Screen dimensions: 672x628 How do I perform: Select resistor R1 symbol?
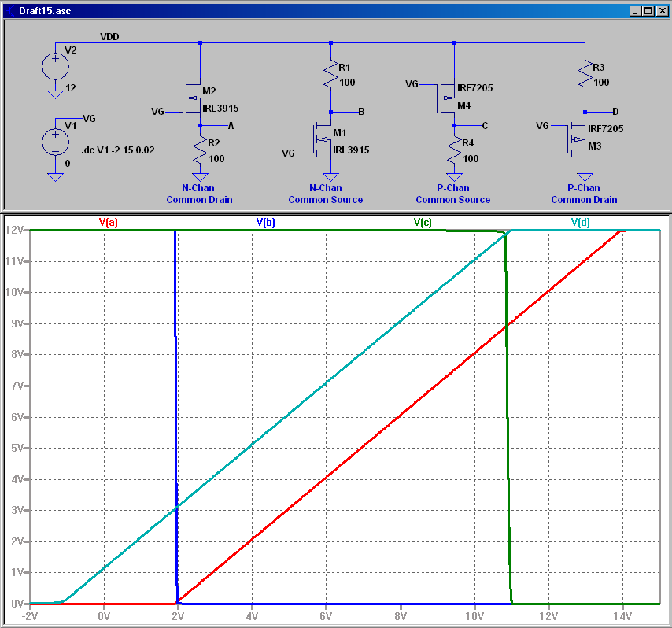coord(330,74)
